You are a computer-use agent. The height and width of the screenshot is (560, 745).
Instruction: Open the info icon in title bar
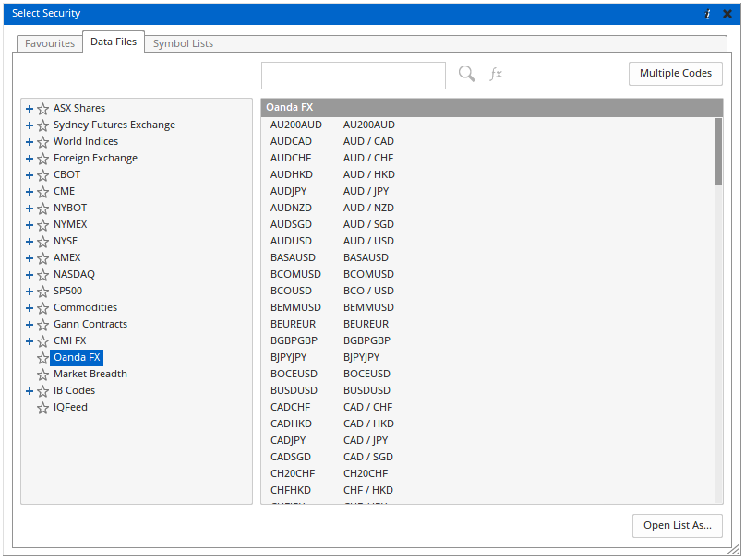point(708,14)
